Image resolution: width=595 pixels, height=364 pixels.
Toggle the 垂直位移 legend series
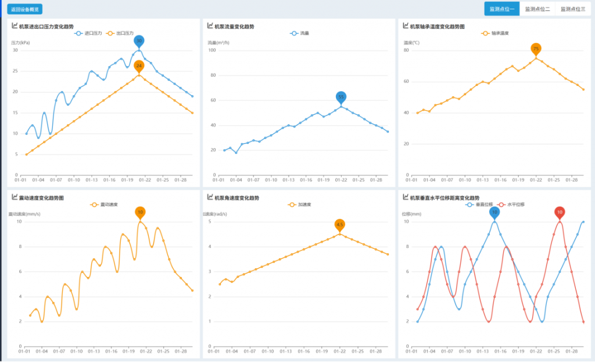tap(479, 204)
